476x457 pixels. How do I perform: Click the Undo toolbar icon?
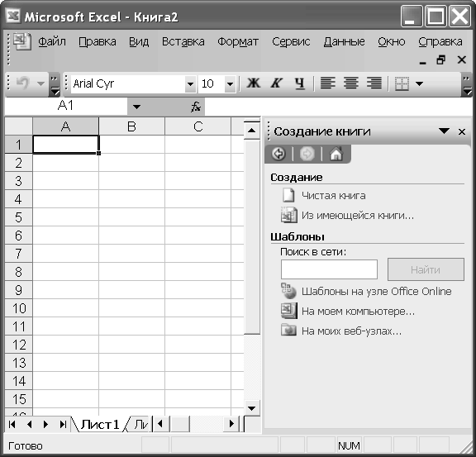[23, 83]
